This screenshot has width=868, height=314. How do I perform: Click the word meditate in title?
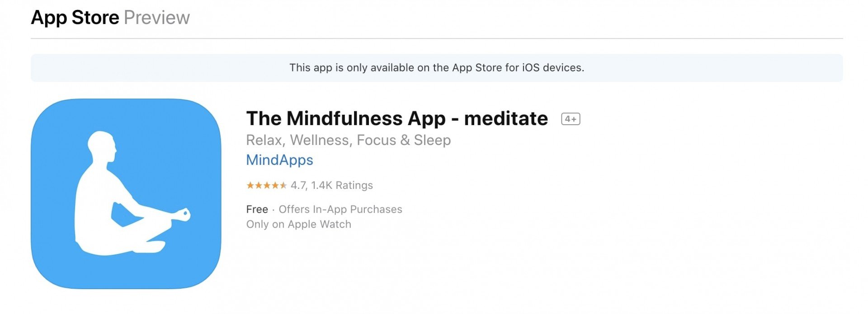pos(506,119)
